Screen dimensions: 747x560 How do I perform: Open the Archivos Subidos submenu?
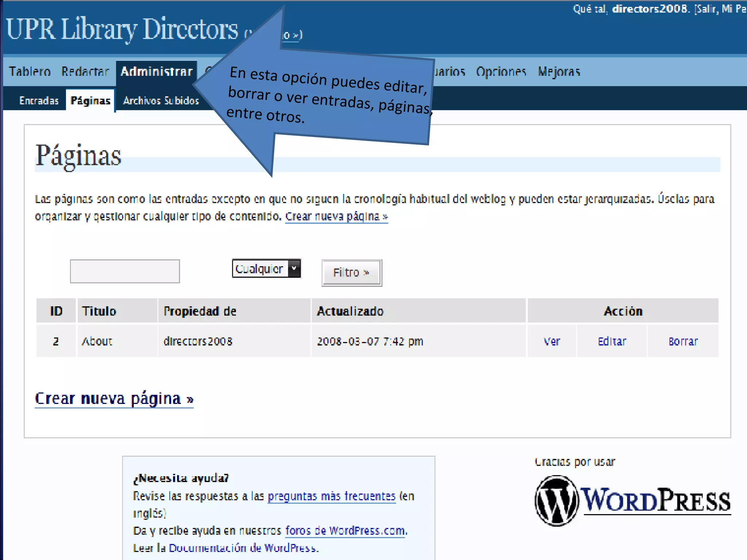(x=161, y=101)
